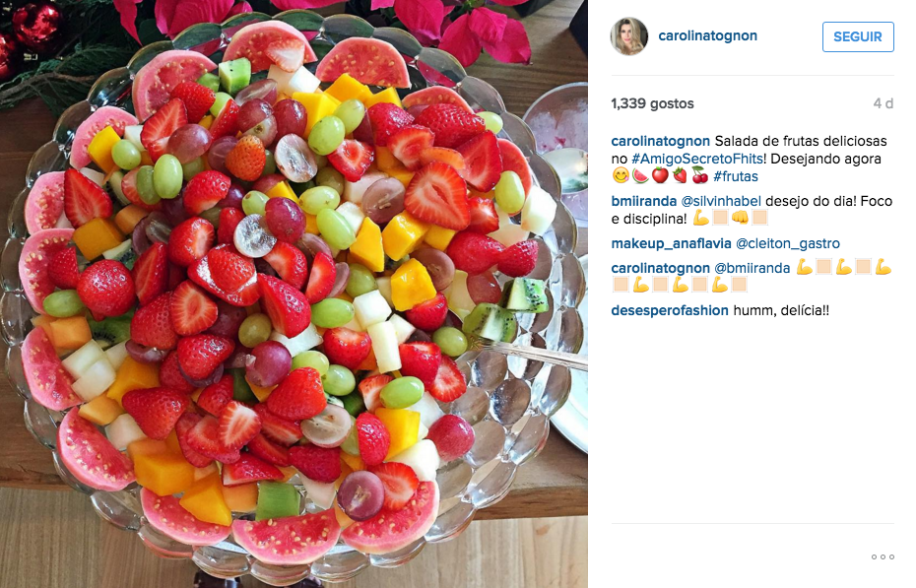Open the @silvinhabel mention

(721, 202)
